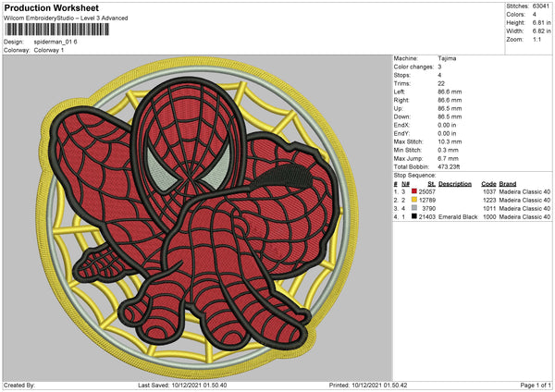Click the Production Worksheet title
Image resolution: width=555 pixels, height=392 pixels.
click(x=54, y=7)
